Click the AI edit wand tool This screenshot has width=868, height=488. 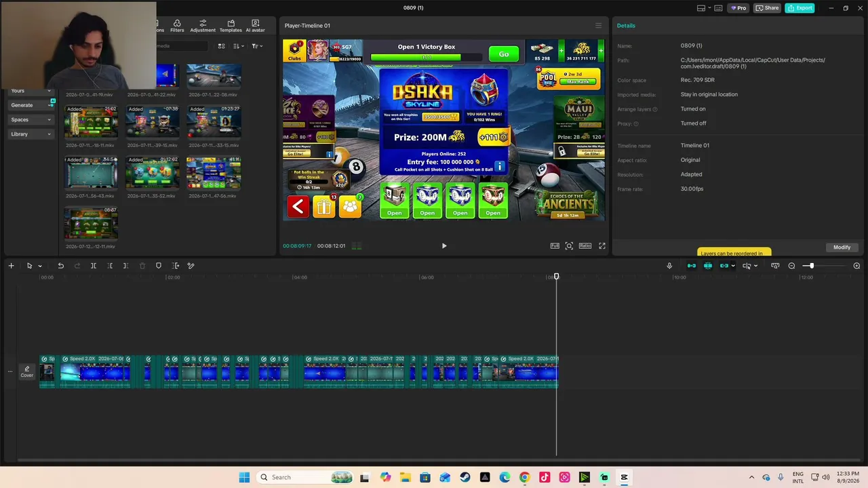tap(191, 266)
